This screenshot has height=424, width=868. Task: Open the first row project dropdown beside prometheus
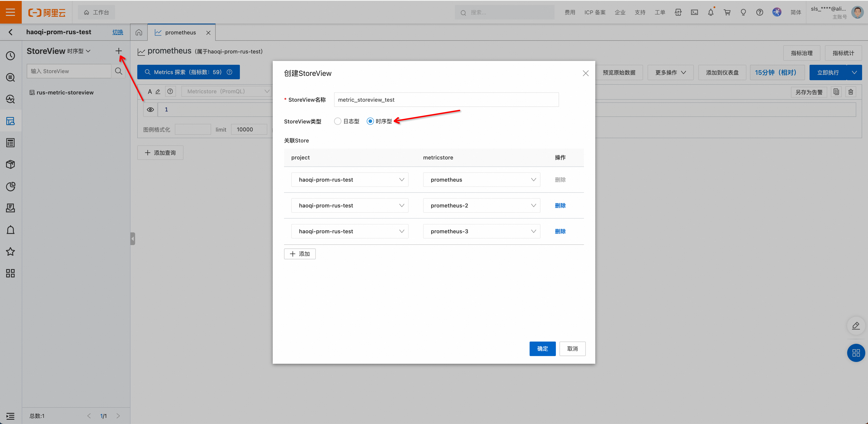pyautogui.click(x=350, y=180)
